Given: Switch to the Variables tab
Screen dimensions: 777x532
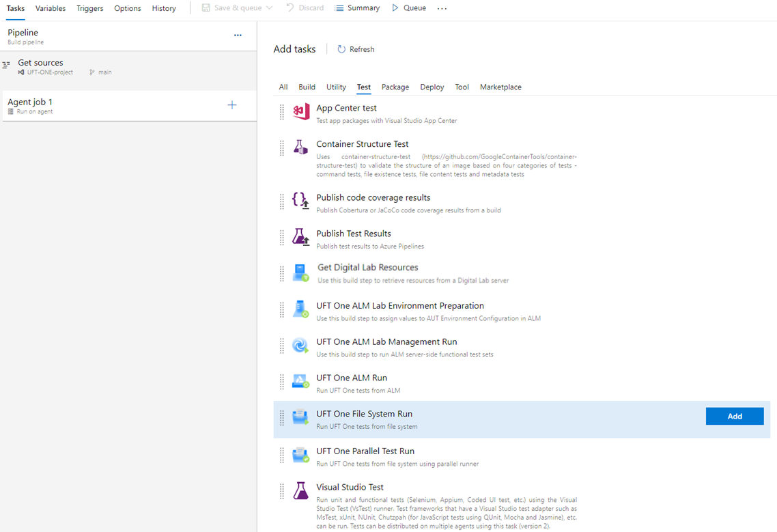Looking at the screenshot, I should pos(51,8).
